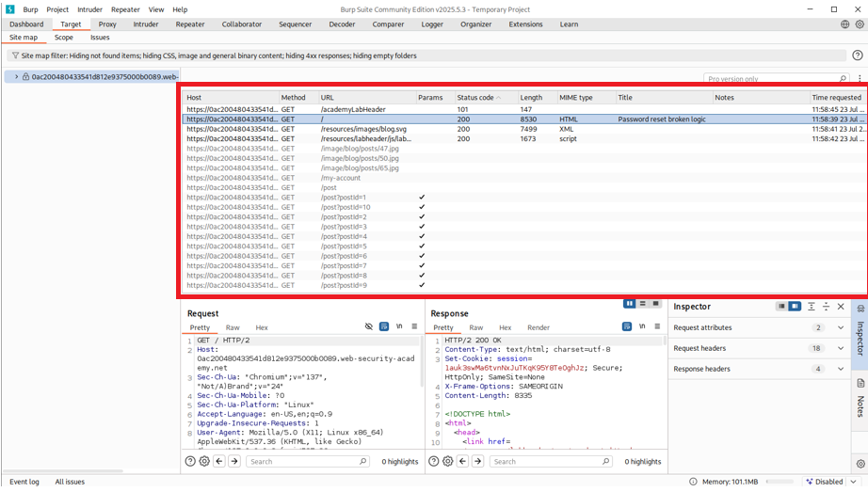The image size is (868, 492).
Task: Show Response Render view
Action: pyautogui.click(x=538, y=327)
